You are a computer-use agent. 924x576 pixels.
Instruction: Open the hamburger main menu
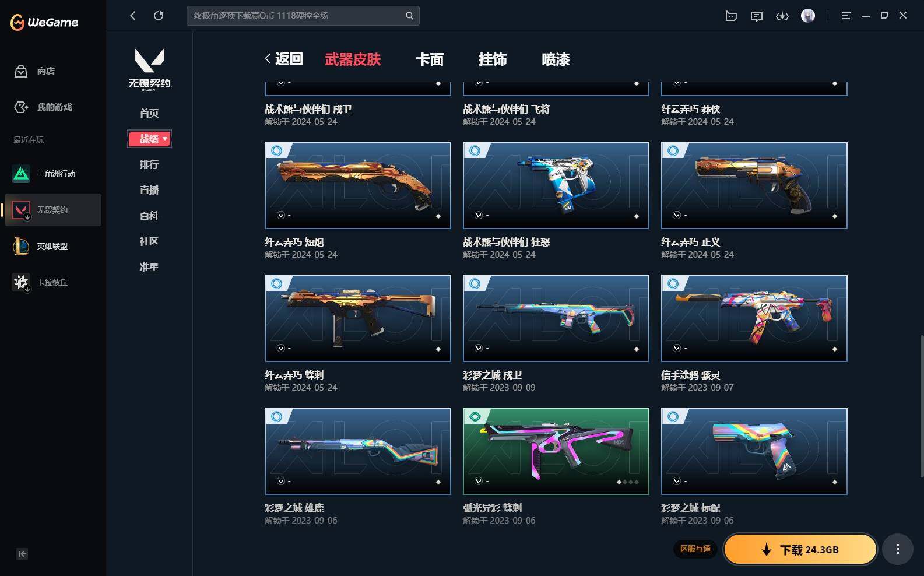[846, 16]
